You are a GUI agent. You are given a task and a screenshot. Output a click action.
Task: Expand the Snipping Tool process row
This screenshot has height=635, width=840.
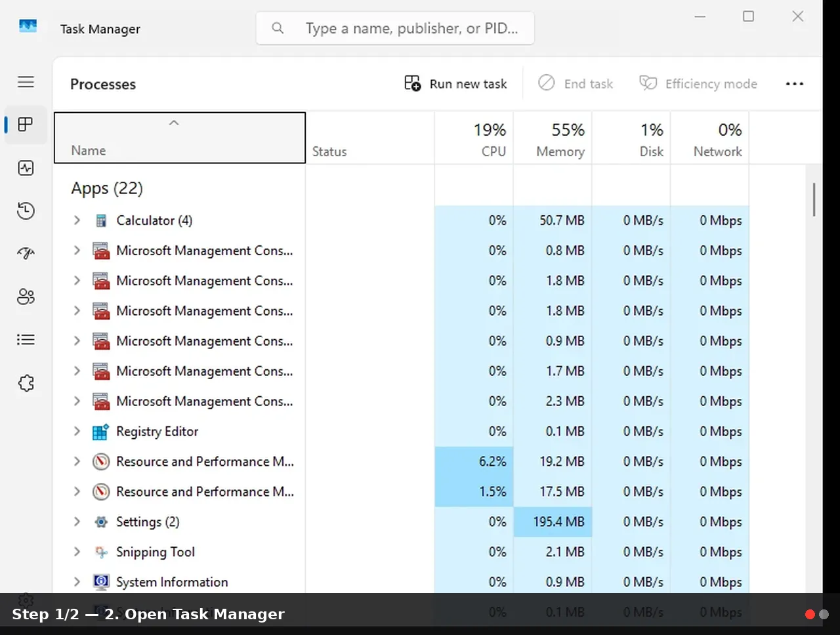coord(77,552)
